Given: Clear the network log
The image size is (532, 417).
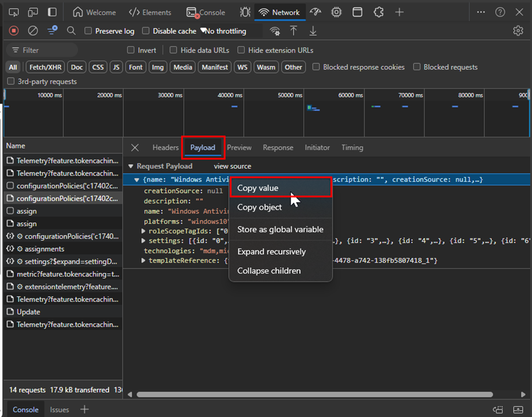Looking at the screenshot, I should click(x=33, y=31).
